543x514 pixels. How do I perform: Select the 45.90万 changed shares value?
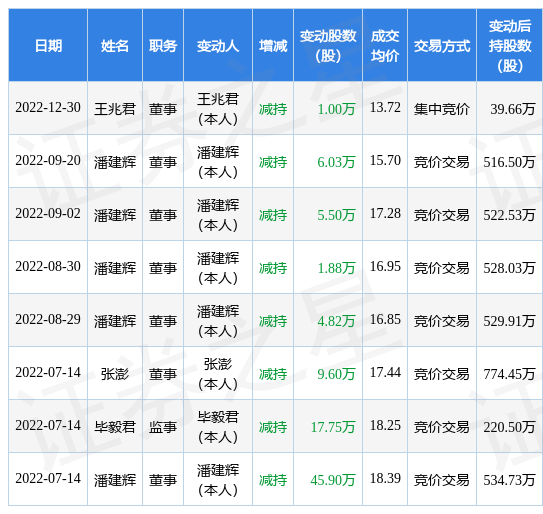332,480
